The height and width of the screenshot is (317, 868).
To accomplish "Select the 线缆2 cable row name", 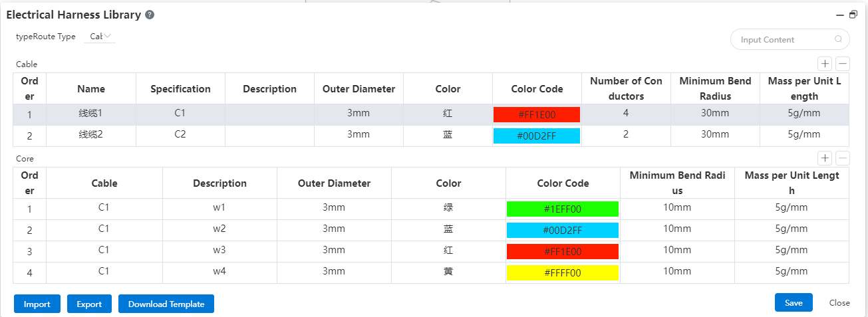I will point(90,135).
